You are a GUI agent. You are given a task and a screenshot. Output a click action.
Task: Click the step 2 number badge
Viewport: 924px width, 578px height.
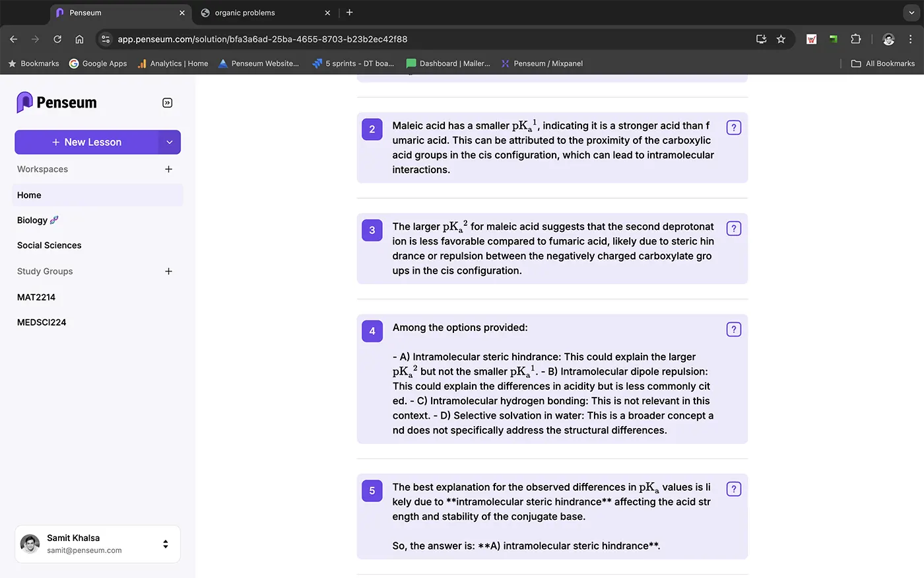372,129
